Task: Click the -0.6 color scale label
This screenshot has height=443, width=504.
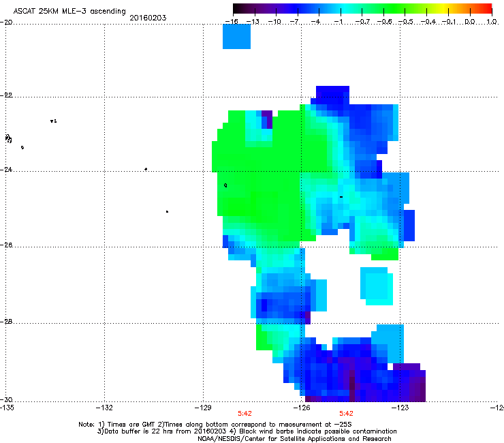Action: pyautogui.click(x=384, y=22)
